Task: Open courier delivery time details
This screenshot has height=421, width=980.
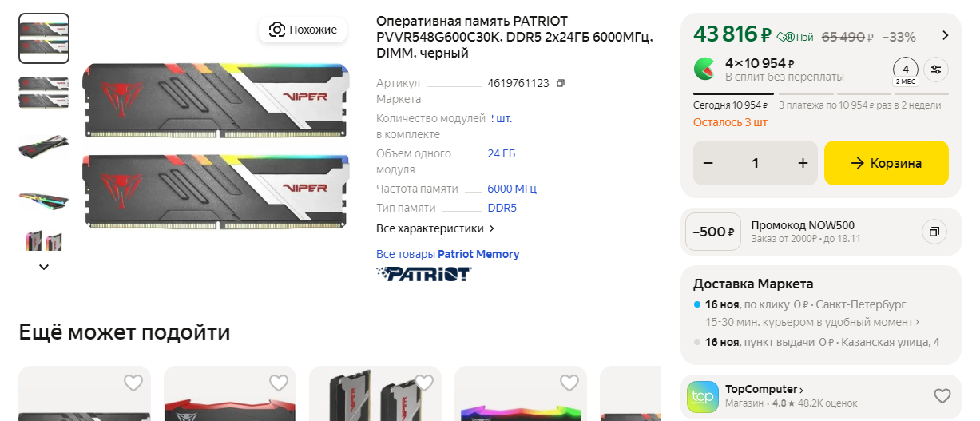Action: coord(812,322)
